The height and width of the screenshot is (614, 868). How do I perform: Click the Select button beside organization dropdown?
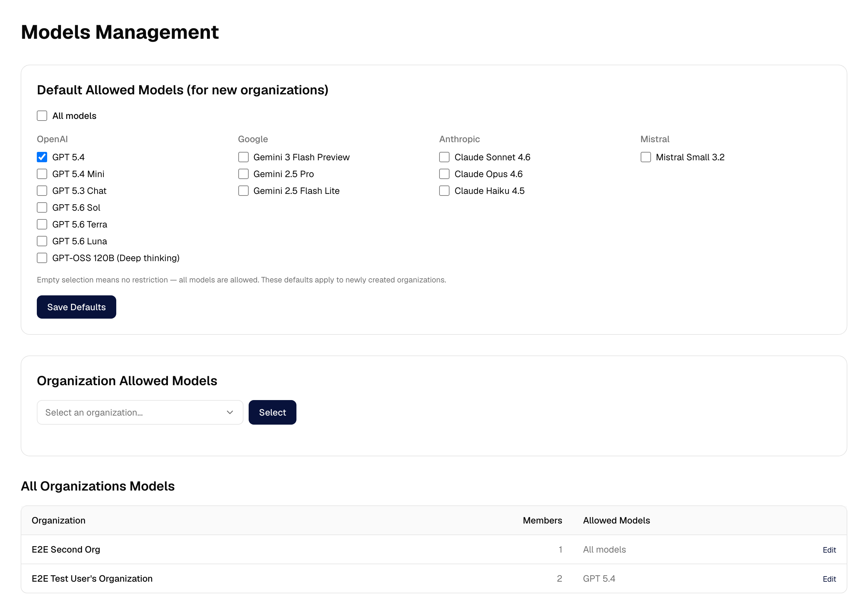272,412
